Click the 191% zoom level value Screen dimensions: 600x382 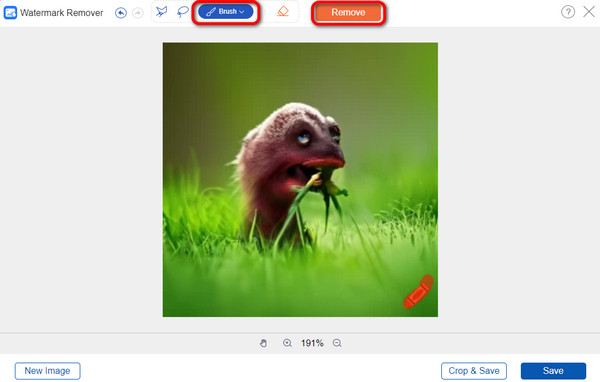[312, 343]
